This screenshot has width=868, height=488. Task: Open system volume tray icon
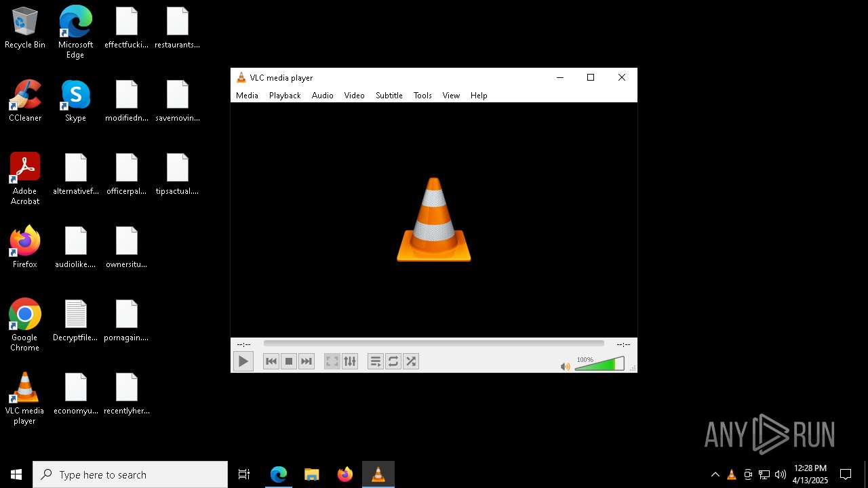click(781, 474)
